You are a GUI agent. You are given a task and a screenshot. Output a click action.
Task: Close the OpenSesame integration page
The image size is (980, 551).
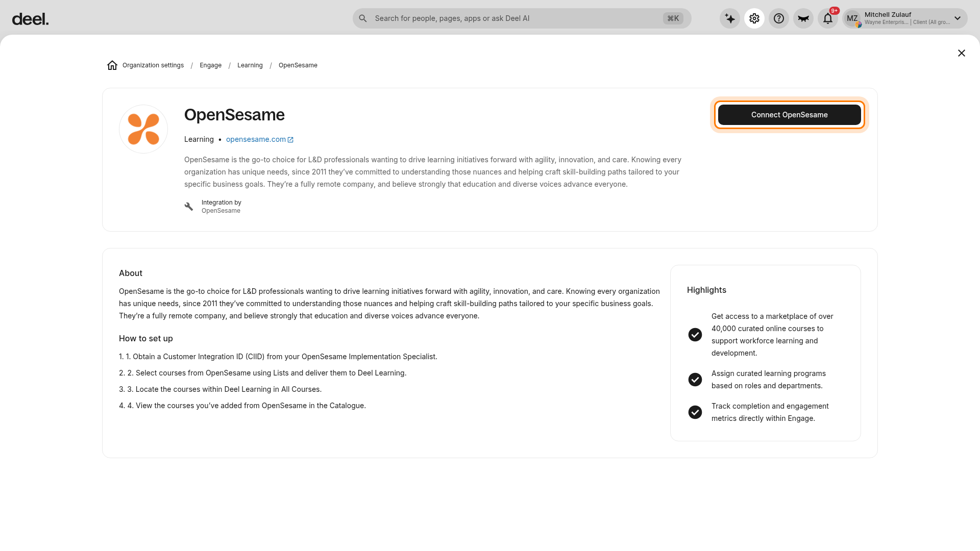point(962,53)
